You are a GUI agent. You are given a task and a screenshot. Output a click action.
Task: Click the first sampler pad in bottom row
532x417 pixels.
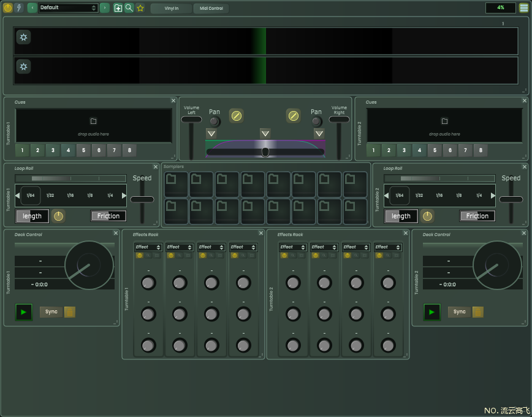[176, 212]
